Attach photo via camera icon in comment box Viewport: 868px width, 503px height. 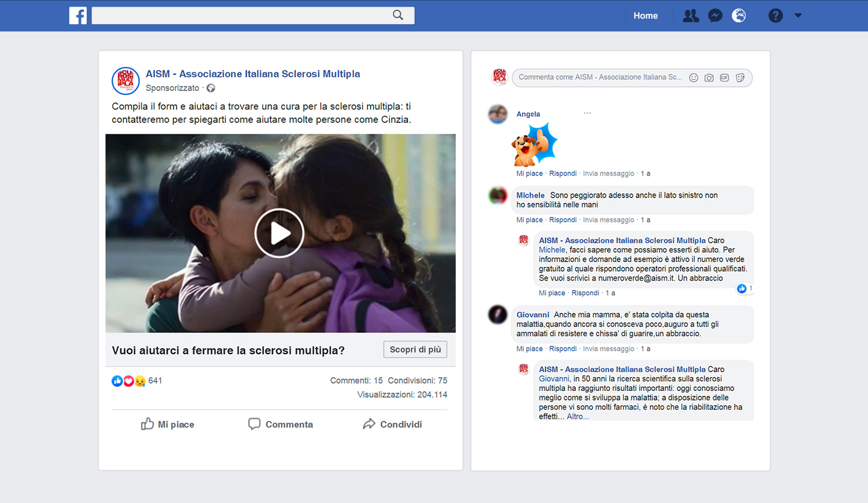click(x=709, y=78)
